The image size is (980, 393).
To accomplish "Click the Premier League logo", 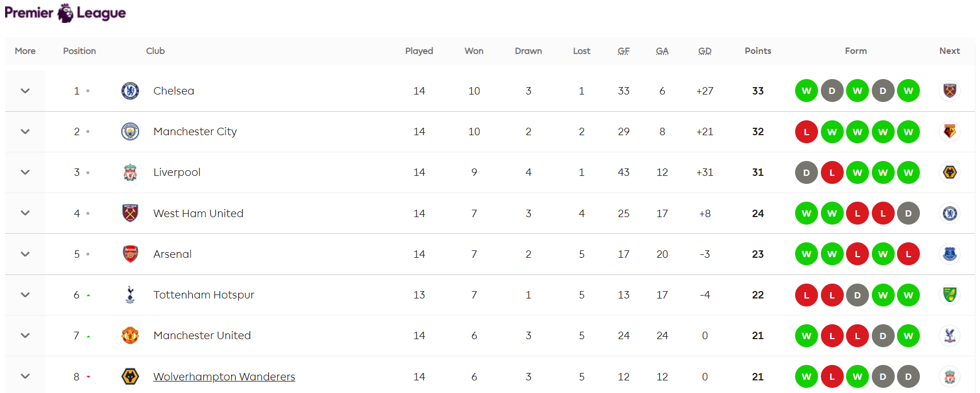I will point(65,13).
